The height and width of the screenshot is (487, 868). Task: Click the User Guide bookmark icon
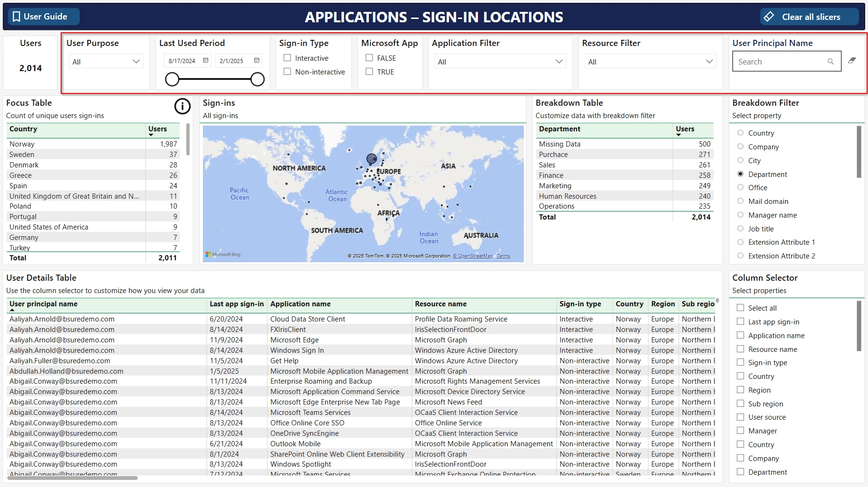tap(17, 17)
